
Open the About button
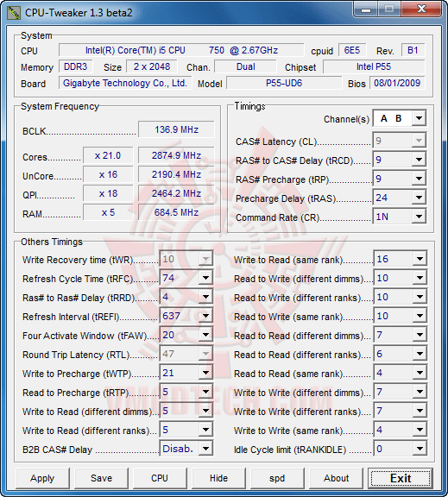pos(336,478)
